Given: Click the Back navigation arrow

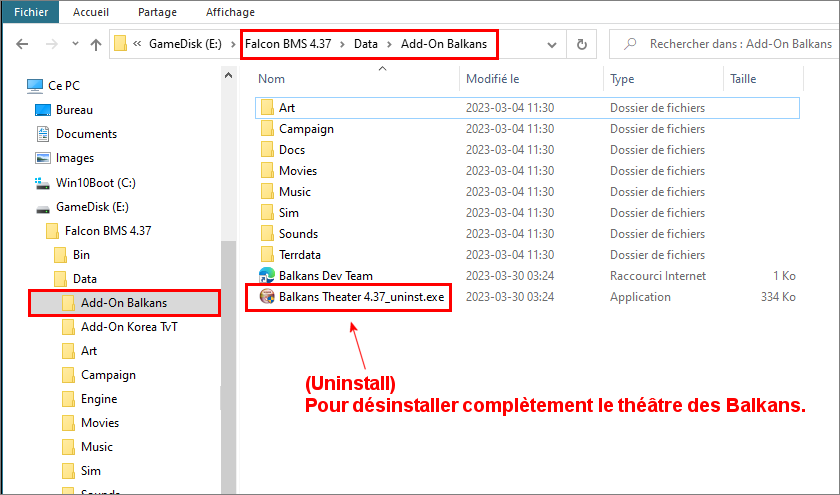Looking at the screenshot, I should [x=22, y=45].
